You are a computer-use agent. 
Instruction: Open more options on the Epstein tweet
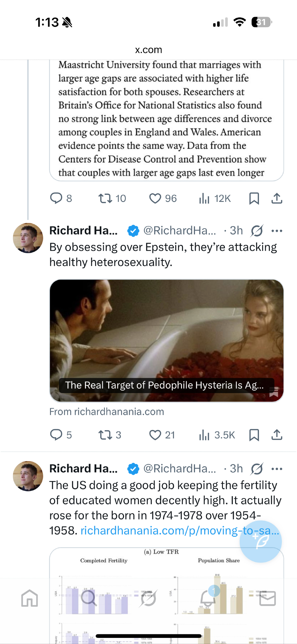coord(277,231)
